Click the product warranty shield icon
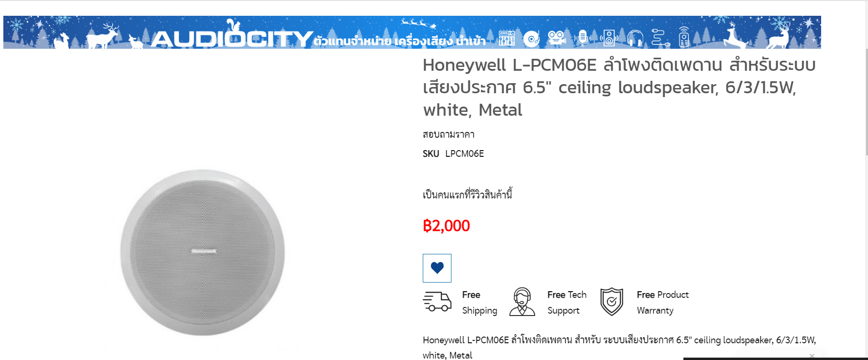The height and width of the screenshot is (360, 868). (612, 302)
